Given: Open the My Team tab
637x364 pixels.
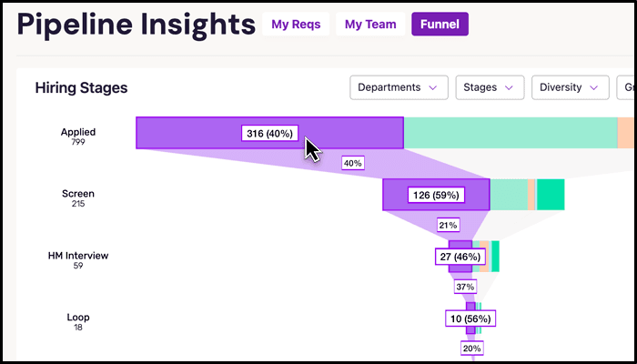Looking at the screenshot, I should [370, 25].
